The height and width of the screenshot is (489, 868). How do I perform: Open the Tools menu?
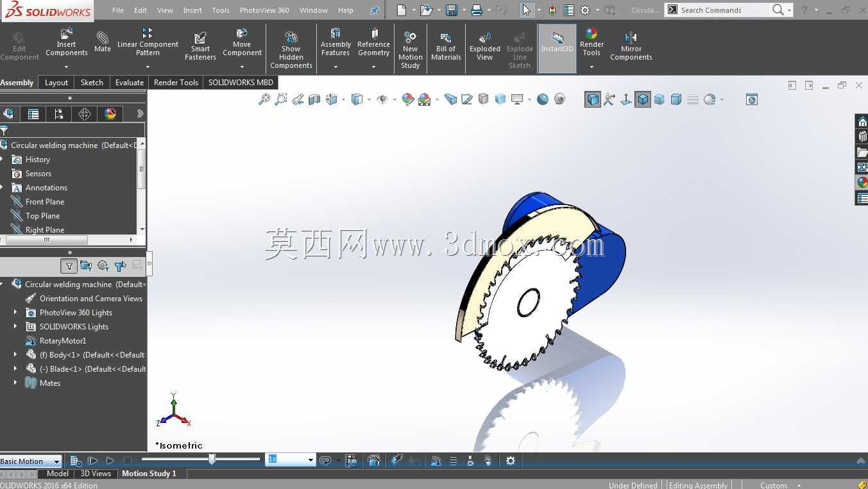pos(221,10)
